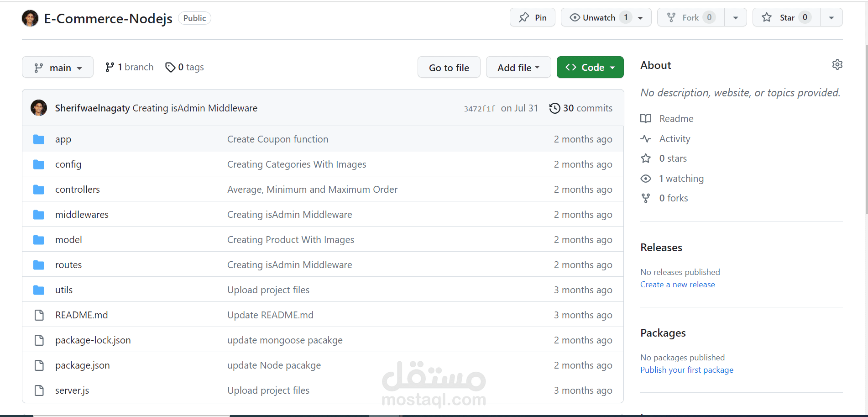868x417 pixels.
Task: Open commit hash 3472f1f
Action: [479, 108]
